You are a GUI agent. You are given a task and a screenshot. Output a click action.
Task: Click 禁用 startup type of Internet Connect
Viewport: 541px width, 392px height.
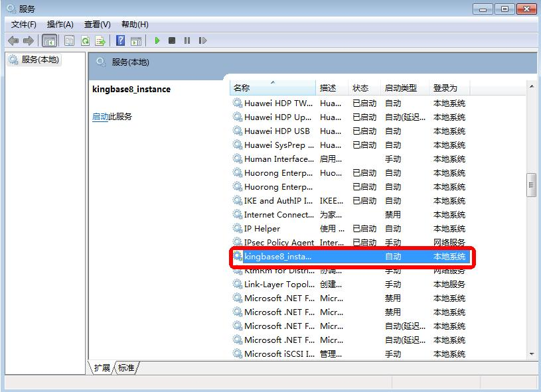392,214
